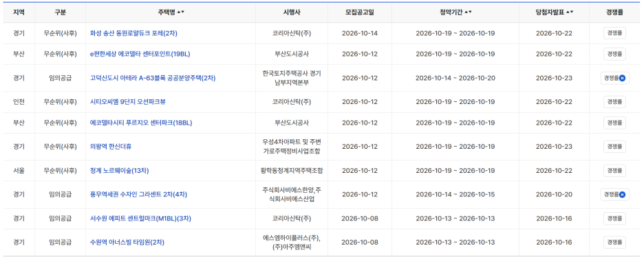Open 수원역 아너스빌 타임원(2차) link
Viewport: 644px width, 259px height.
(x=127, y=242)
